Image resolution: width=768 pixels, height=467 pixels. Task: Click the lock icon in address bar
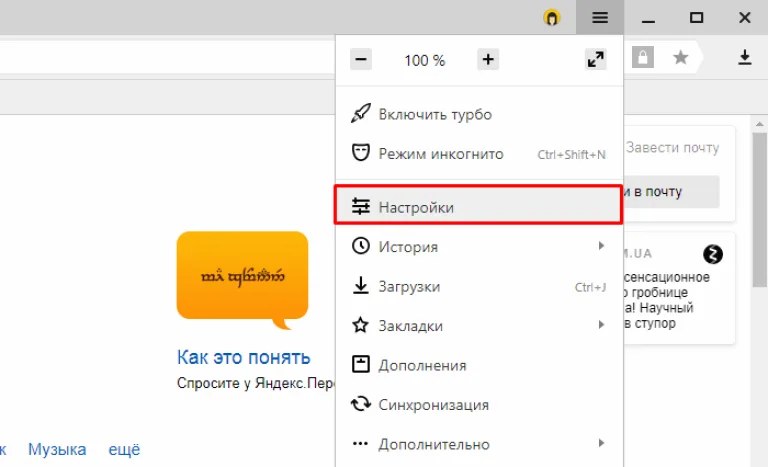[643, 57]
